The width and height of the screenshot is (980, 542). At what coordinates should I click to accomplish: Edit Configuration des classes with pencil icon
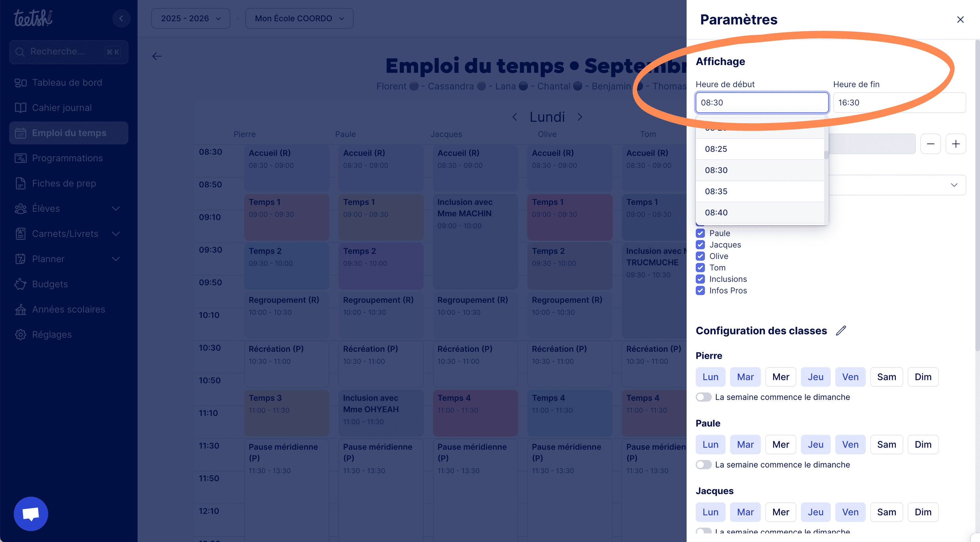click(841, 330)
